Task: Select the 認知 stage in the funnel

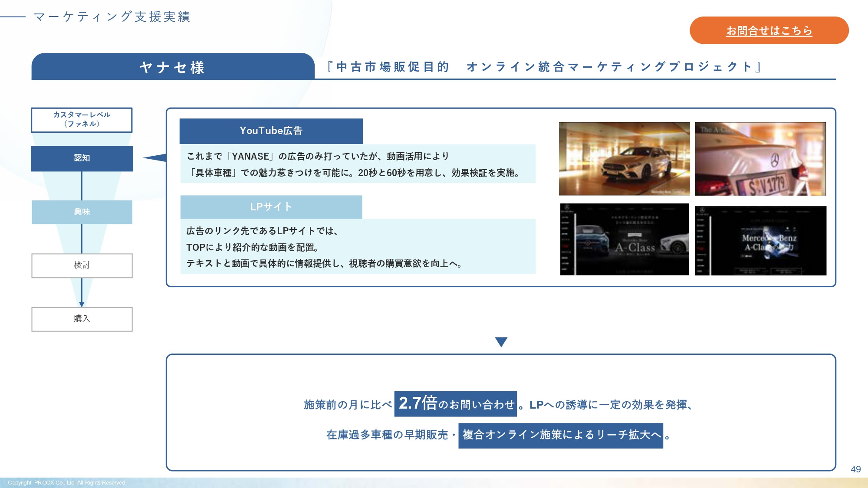Action: pyautogui.click(x=82, y=158)
